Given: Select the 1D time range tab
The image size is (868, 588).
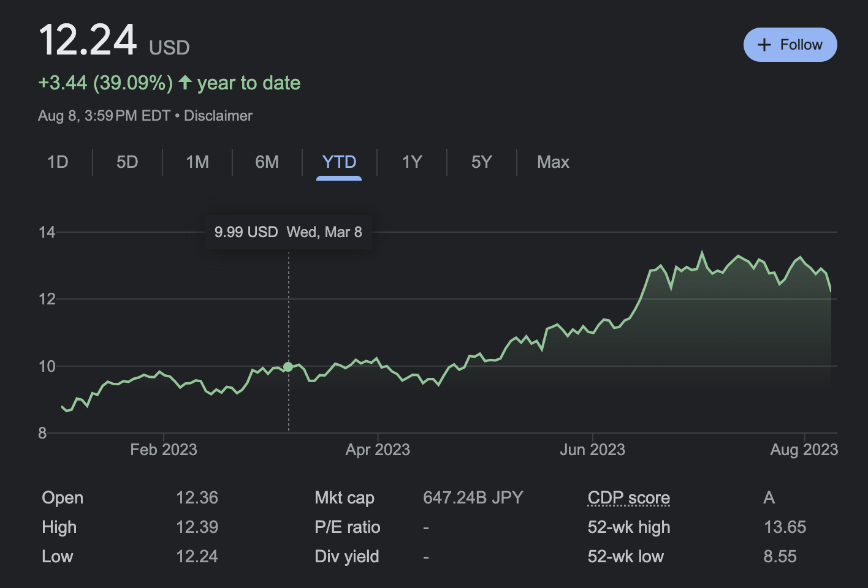Looking at the screenshot, I should click(x=58, y=162).
